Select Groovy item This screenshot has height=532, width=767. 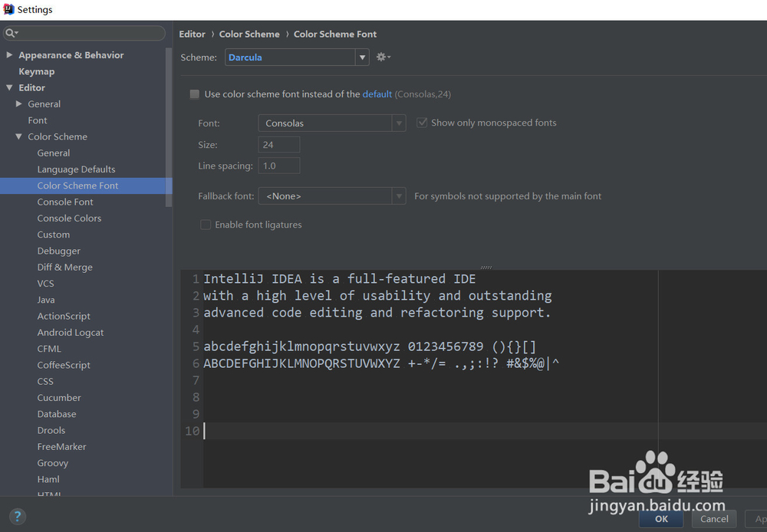click(x=53, y=463)
